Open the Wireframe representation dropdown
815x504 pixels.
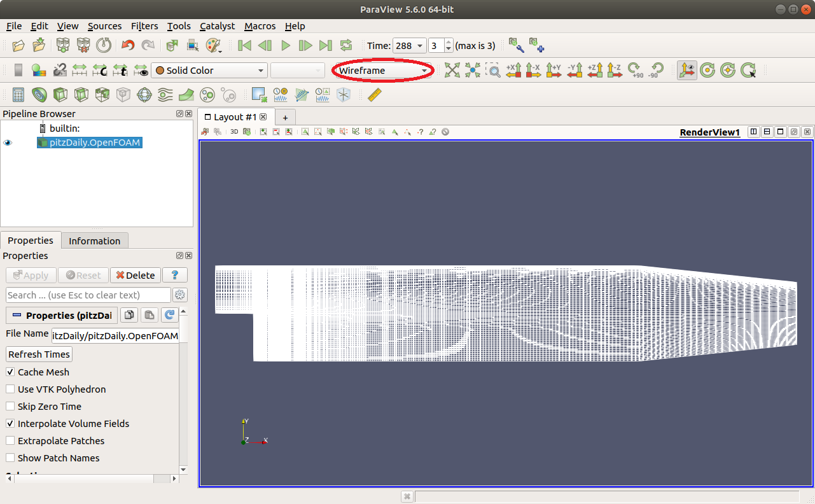pyautogui.click(x=382, y=71)
